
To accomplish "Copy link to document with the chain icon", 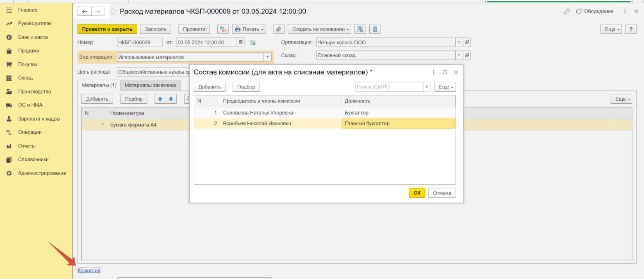I will click(566, 12).
